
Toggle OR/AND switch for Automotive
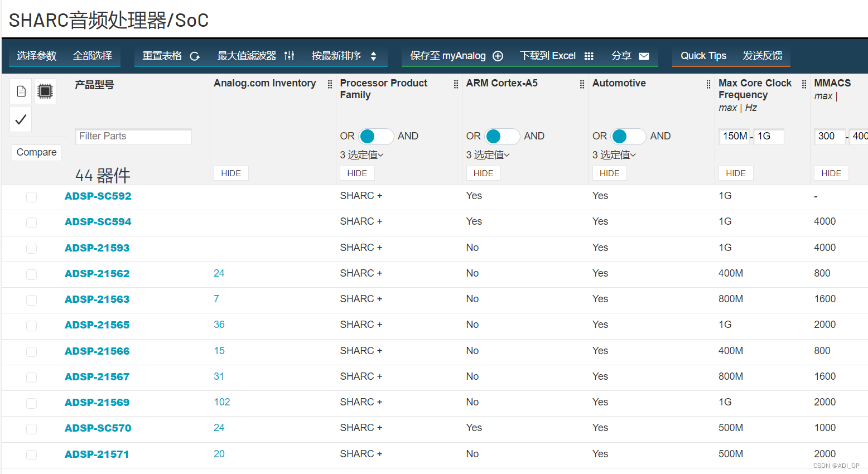(628, 136)
